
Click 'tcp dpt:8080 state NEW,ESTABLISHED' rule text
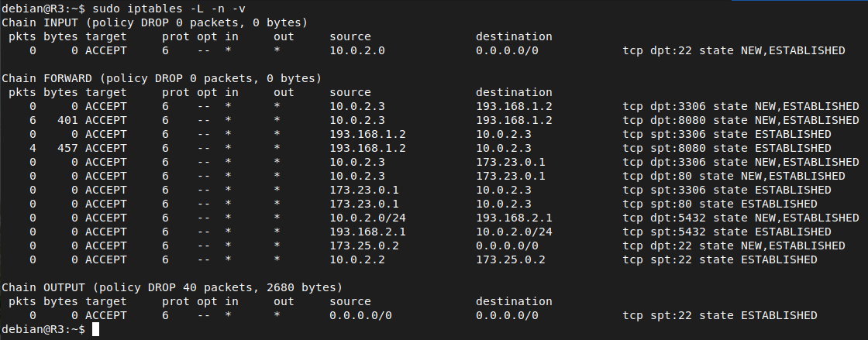click(x=741, y=120)
